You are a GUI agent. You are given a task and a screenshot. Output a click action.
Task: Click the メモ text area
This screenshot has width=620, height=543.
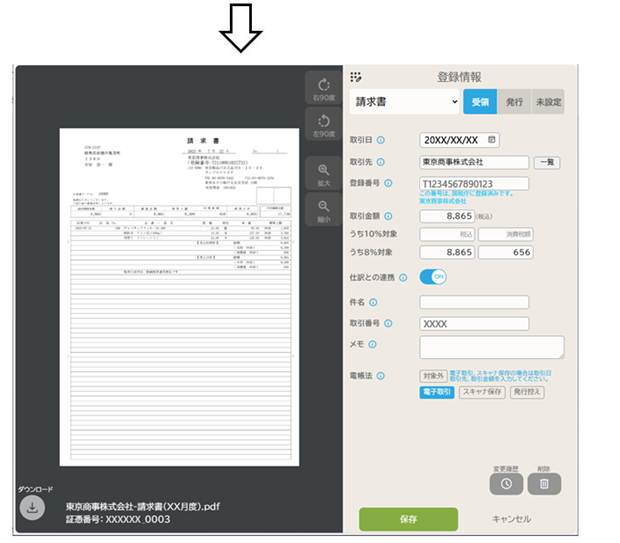pos(491,347)
